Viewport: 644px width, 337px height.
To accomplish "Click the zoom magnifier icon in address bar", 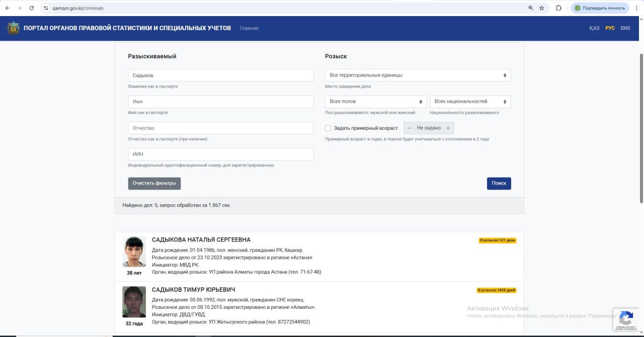I will point(531,8).
